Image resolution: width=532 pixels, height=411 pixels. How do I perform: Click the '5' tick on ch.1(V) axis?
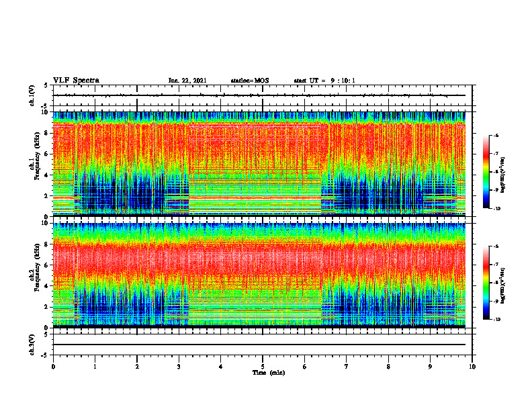click(46, 85)
